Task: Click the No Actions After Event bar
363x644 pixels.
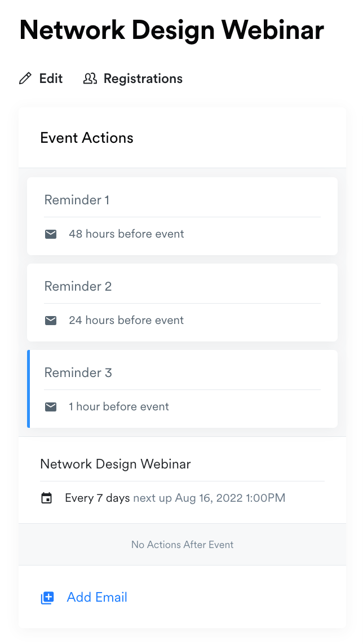Action: [182, 545]
